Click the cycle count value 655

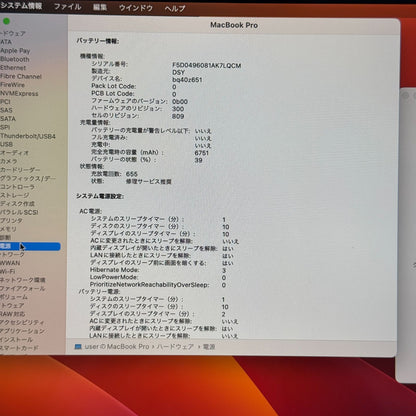pos(132,174)
